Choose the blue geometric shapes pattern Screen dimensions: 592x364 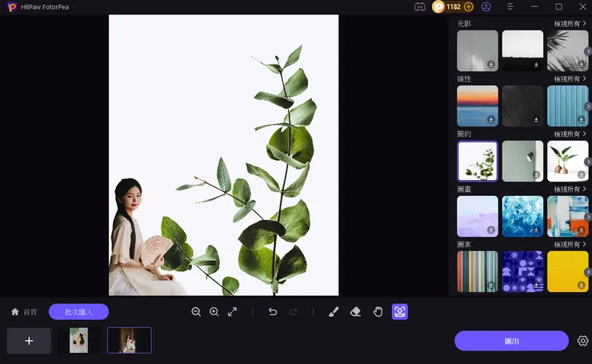click(523, 271)
